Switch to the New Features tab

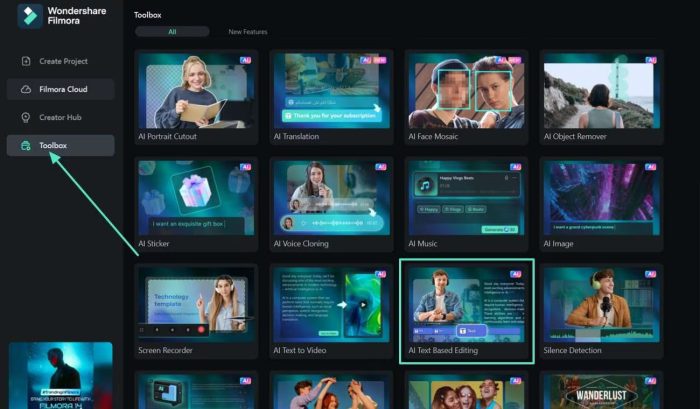(x=248, y=32)
